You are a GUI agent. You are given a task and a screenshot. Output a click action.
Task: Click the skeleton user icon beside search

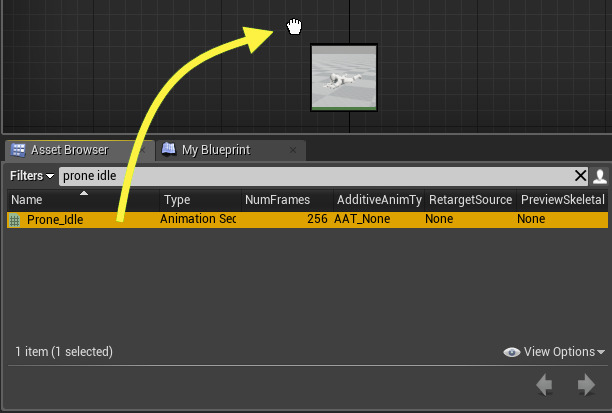click(600, 176)
